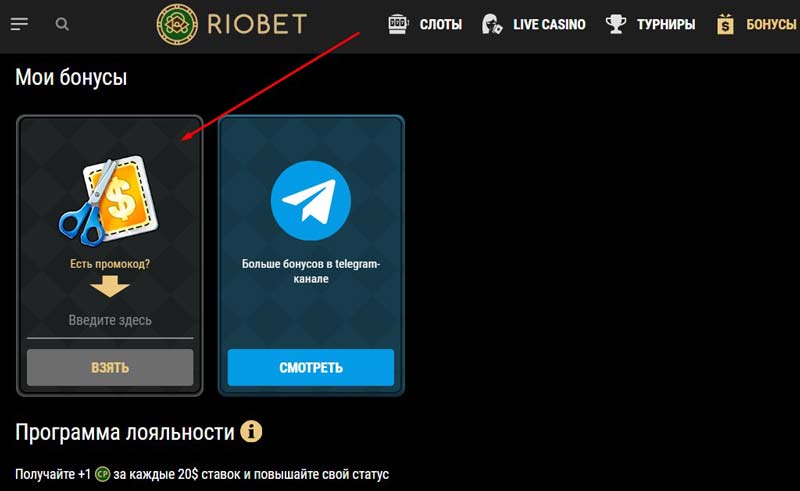This screenshot has height=491, width=800.
Task: Click the green CP coin icon
Action: coord(103,474)
